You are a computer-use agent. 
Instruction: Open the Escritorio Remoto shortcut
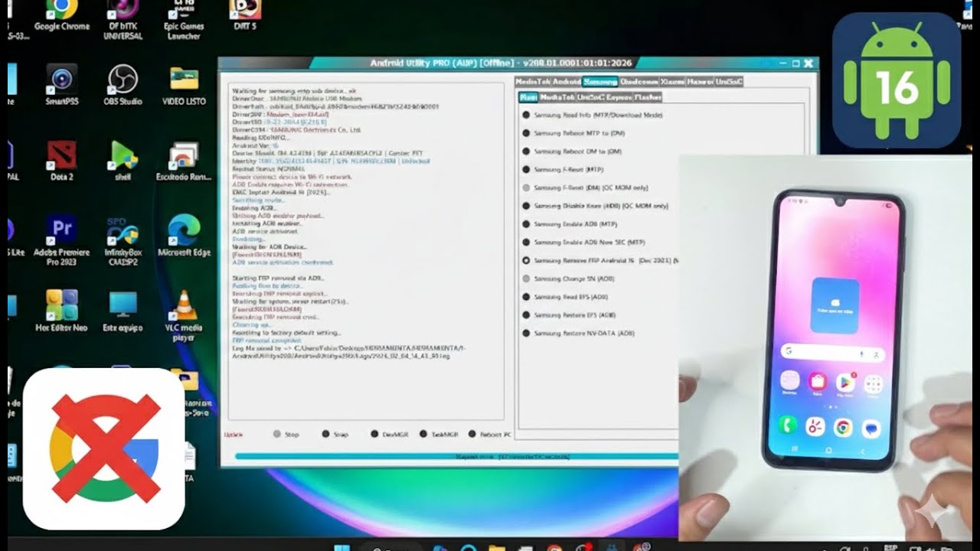[184, 160]
